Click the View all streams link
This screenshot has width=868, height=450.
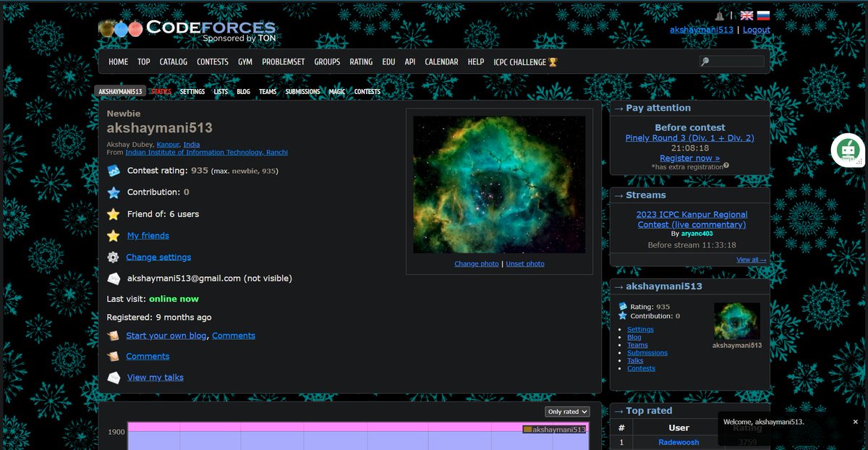point(752,260)
